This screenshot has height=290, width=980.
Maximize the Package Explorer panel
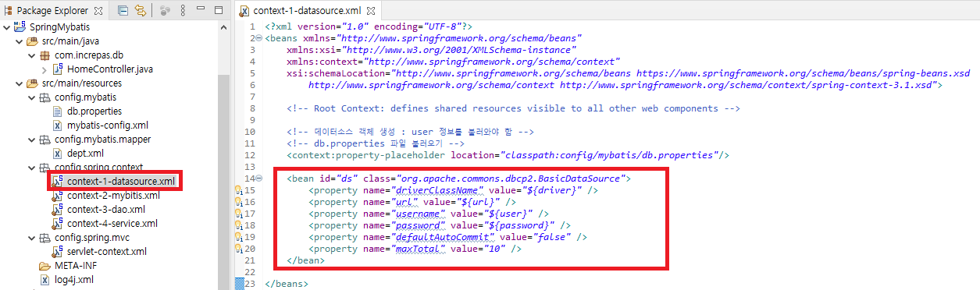point(219,11)
